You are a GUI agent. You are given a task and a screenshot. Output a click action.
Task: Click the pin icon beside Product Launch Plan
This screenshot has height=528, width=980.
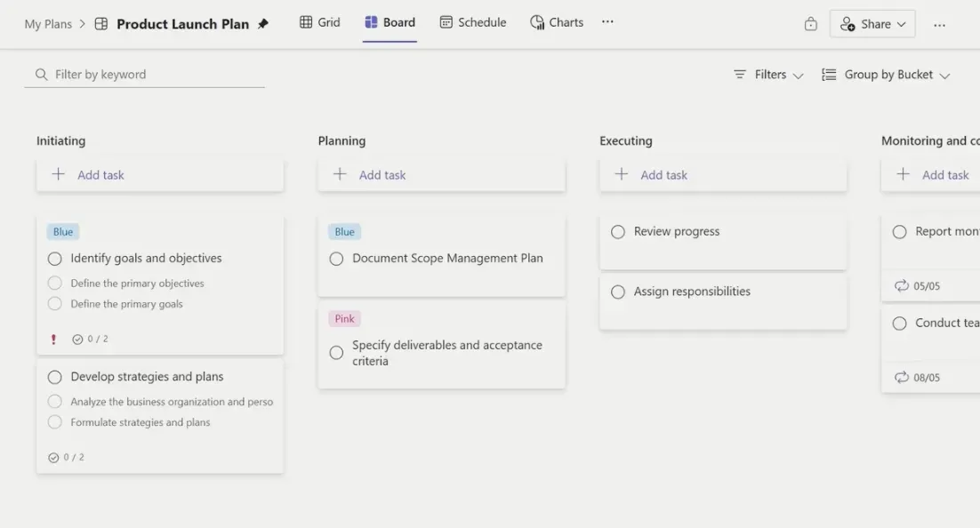263,24
